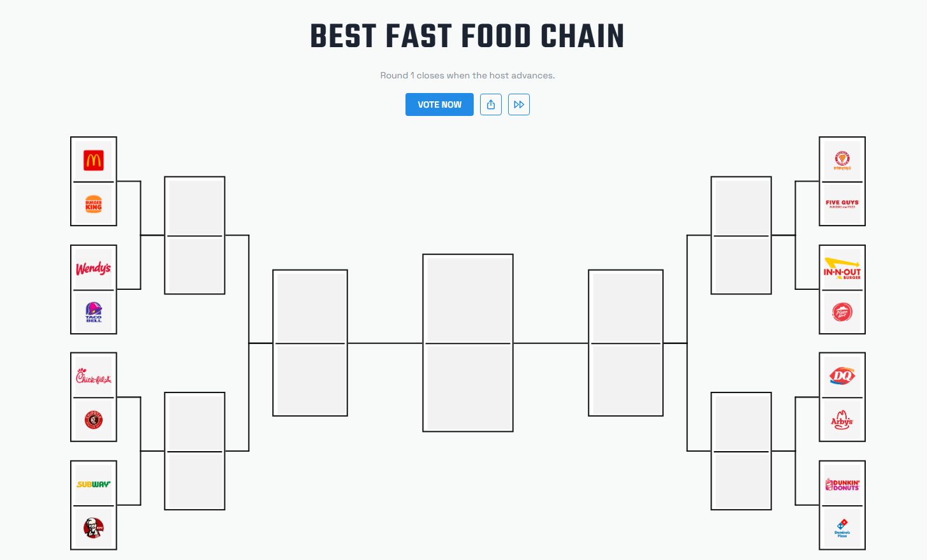Click the empty championship slot in the center
927x560 pixels.
(x=467, y=343)
